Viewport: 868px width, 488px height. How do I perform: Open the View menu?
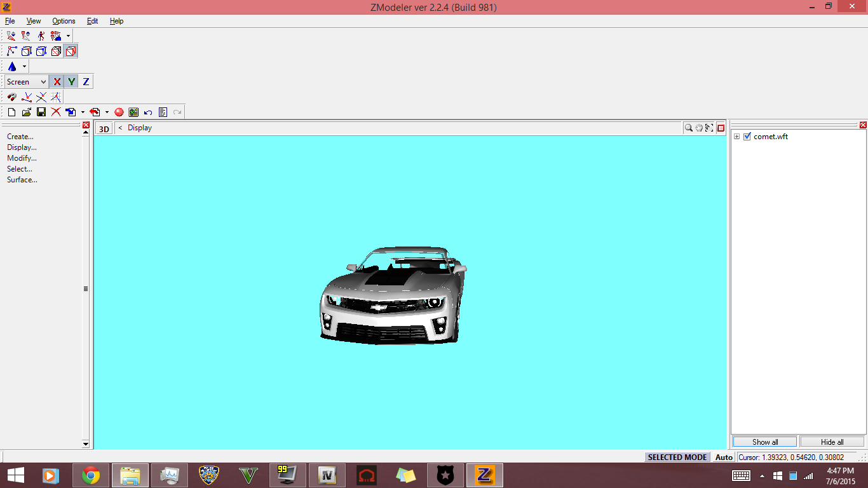coord(34,21)
